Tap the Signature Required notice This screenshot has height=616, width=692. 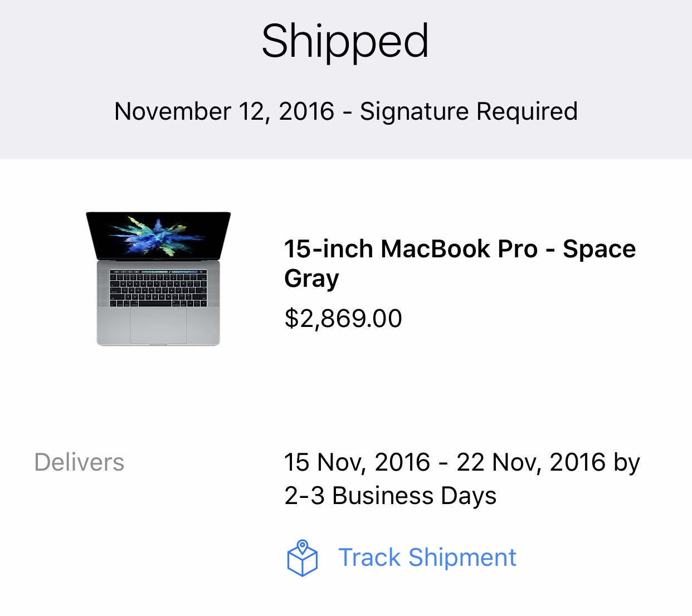tap(469, 111)
